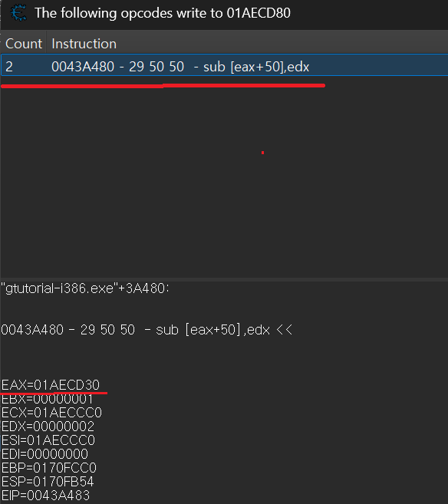The height and width of the screenshot is (504, 448).
Task: Select the EIP=0043A483 register line
Action: tap(45, 496)
